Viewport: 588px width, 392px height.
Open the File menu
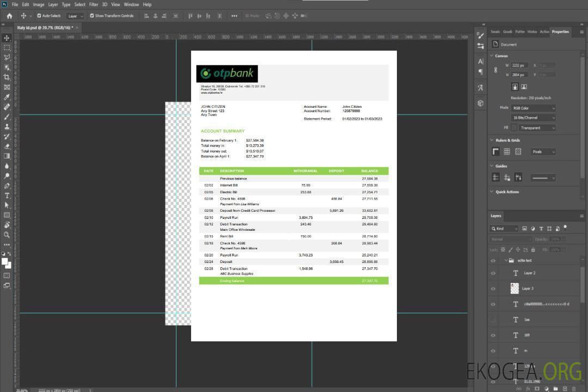(x=15, y=4)
